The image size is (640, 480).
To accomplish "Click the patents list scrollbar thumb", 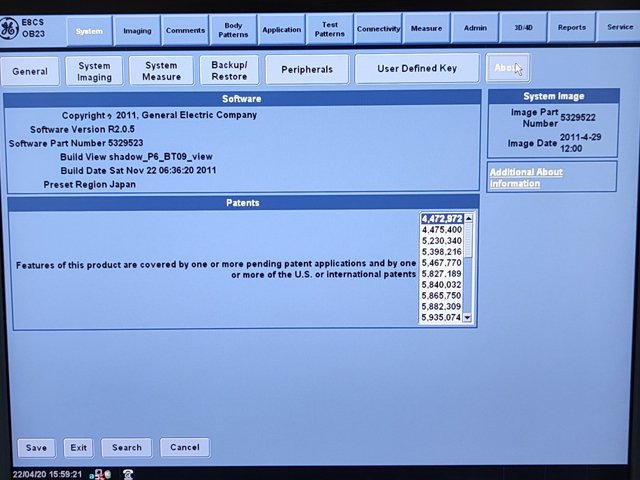I will [468, 240].
